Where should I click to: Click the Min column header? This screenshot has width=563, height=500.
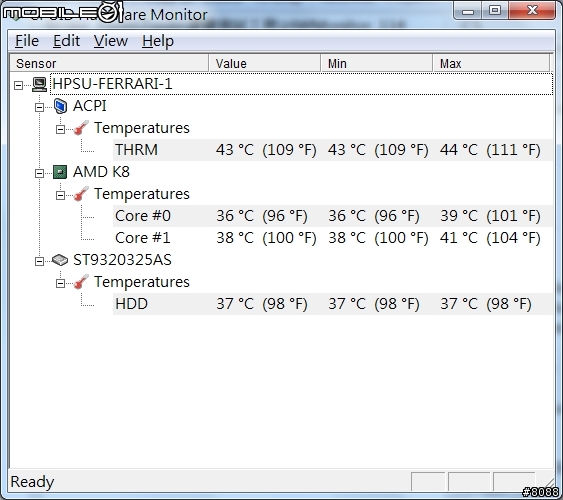tap(377, 64)
